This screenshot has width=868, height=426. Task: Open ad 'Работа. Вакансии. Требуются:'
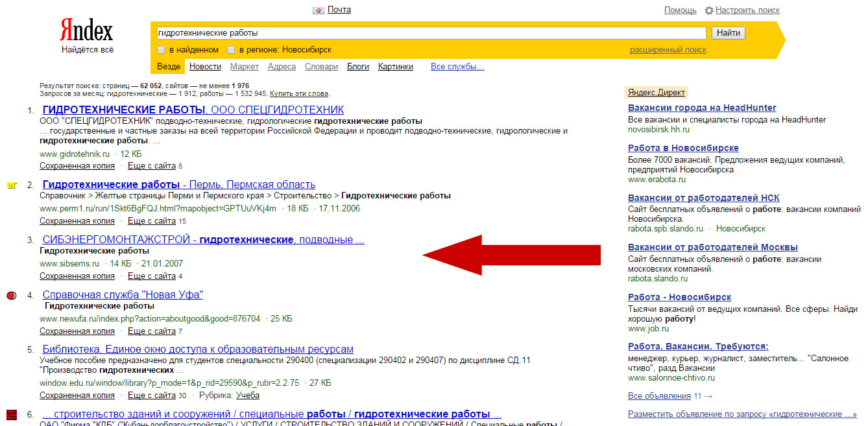pos(698,346)
